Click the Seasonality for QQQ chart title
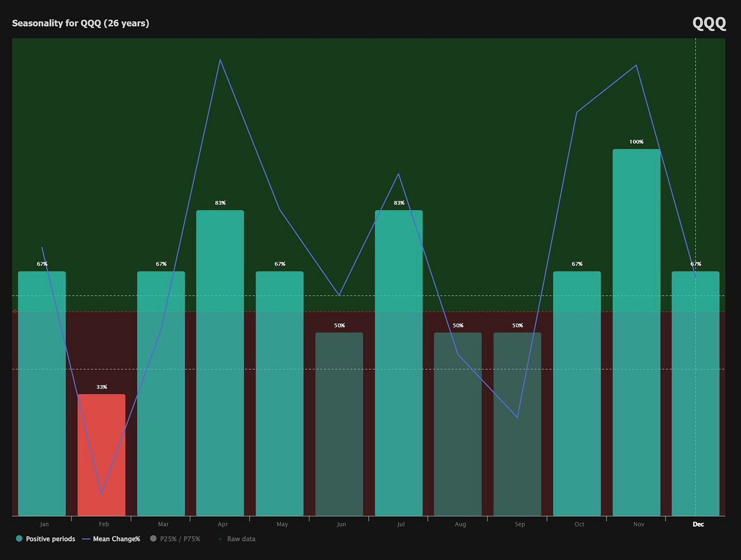 (80, 23)
